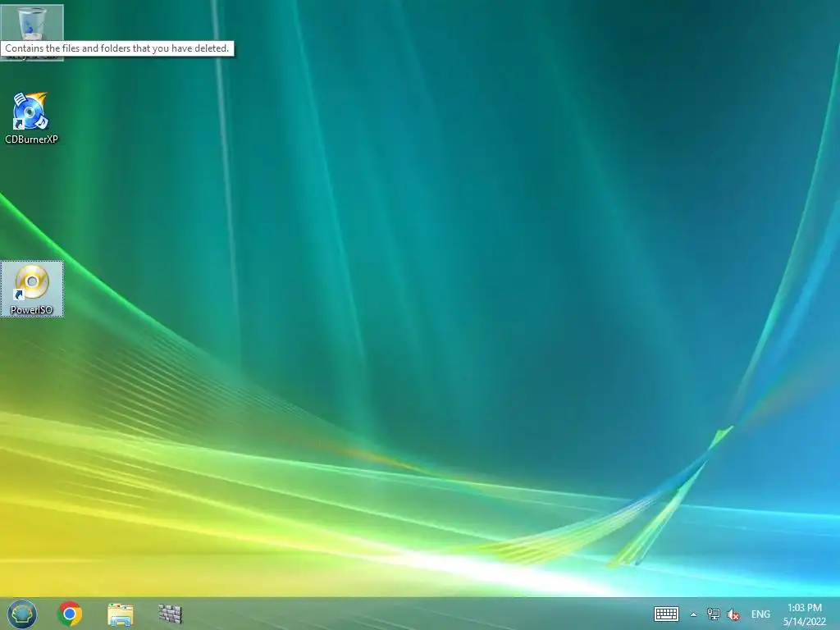Switch the ENG input language indicator
The width and height of the screenshot is (840, 630).
pyautogui.click(x=760, y=614)
